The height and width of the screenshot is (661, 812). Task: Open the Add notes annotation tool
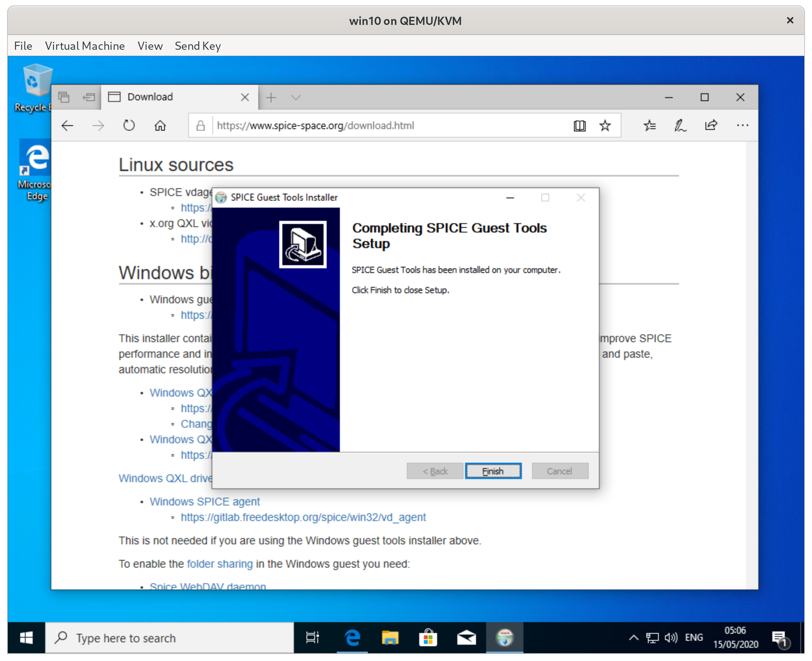[680, 125]
